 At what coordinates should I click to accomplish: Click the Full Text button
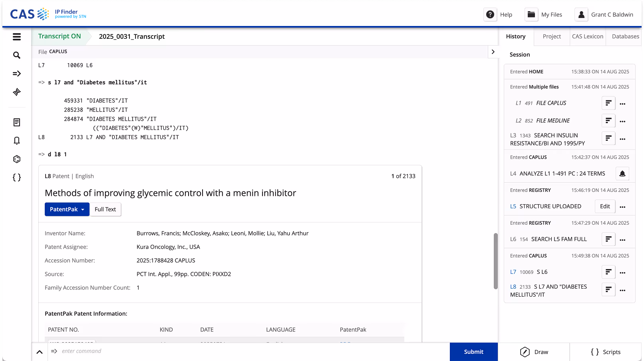[105, 209]
